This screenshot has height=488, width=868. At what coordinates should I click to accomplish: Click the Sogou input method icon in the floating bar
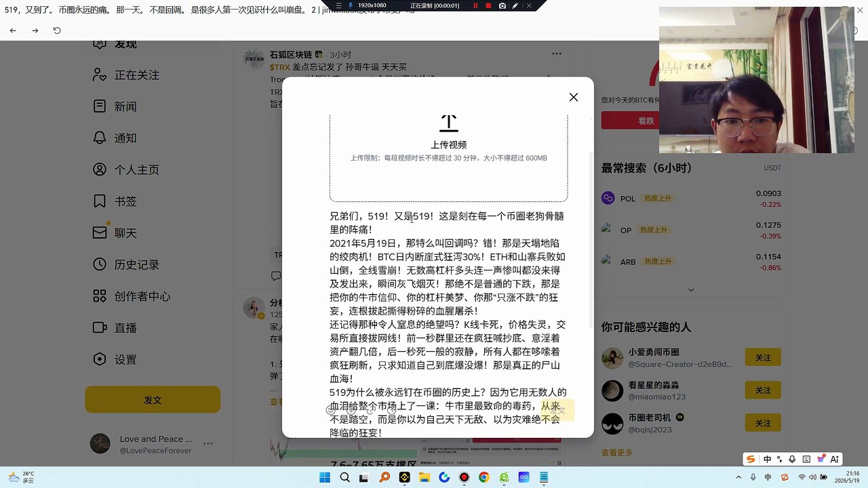[751, 459]
